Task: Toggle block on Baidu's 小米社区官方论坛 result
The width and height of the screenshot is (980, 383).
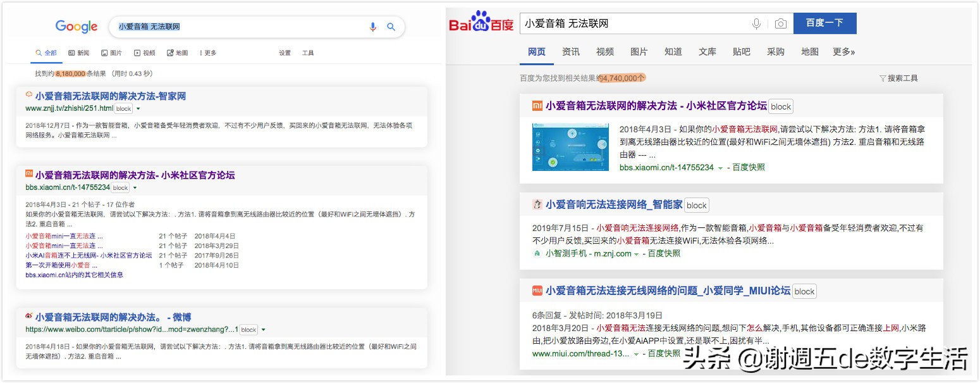Action: pyautogui.click(x=780, y=106)
